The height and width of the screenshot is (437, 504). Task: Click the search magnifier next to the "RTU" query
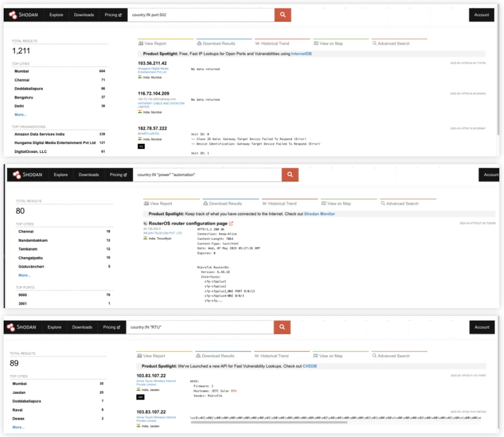(x=281, y=327)
